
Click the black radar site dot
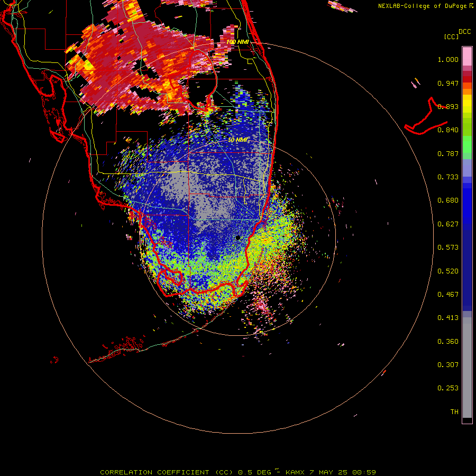point(238,237)
